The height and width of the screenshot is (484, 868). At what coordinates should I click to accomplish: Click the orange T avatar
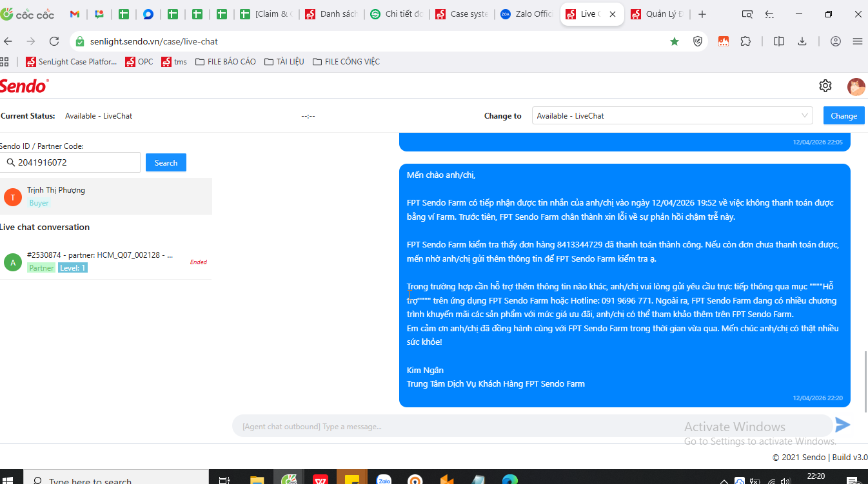click(x=13, y=197)
